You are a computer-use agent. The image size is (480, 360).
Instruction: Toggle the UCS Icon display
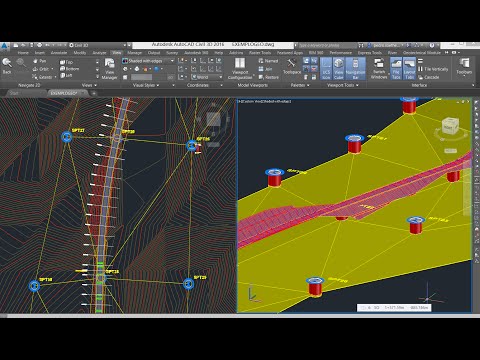tap(326, 69)
